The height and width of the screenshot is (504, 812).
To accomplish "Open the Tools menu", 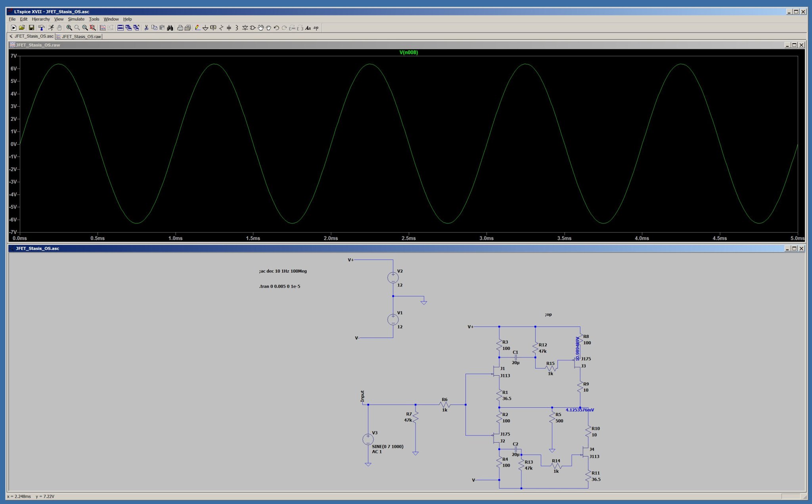I will [94, 19].
